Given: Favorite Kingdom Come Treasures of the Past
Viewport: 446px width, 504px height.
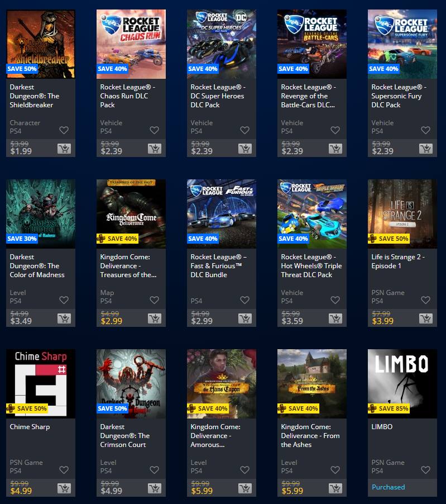Looking at the screenshot, I should point(155,300).
